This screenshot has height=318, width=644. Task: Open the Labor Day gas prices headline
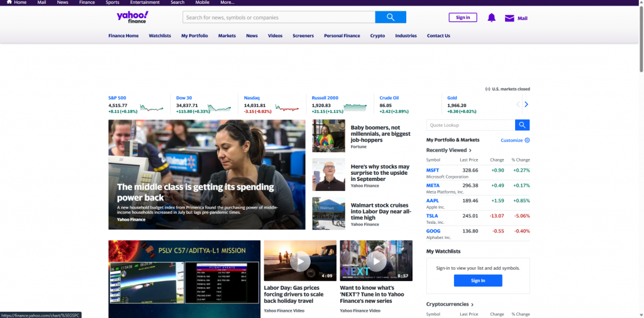pyautogui.click(x=294, y=294)
